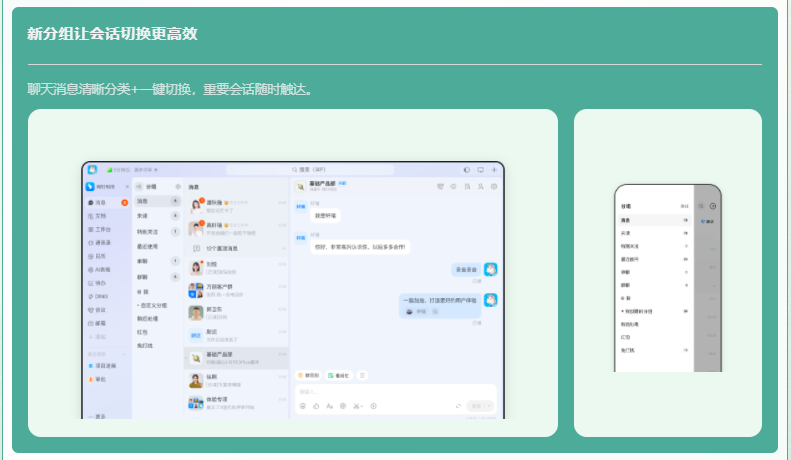This screenshot has height=460, width=791.
Task: Open 日历 in the left sidebar
Action: tap(100, 256)
